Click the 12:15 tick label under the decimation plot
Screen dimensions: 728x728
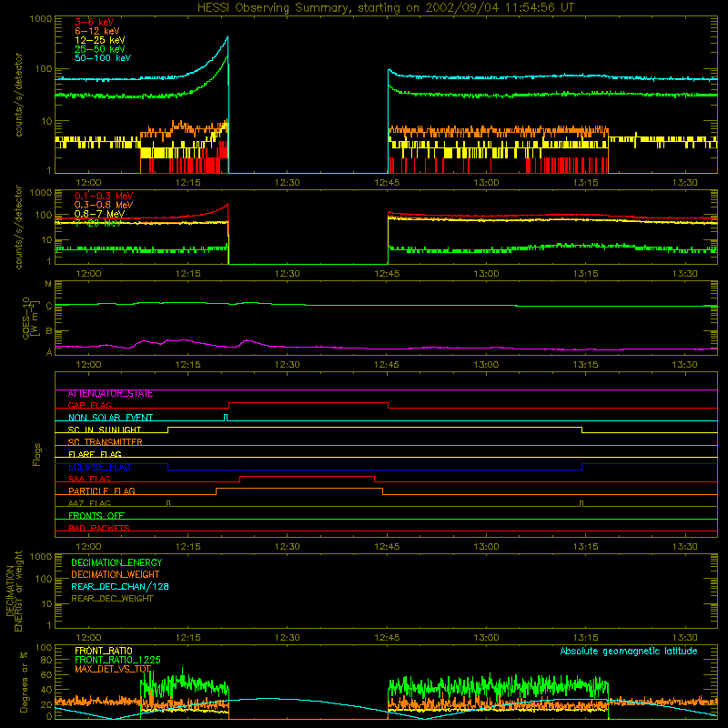coord(188,638)
